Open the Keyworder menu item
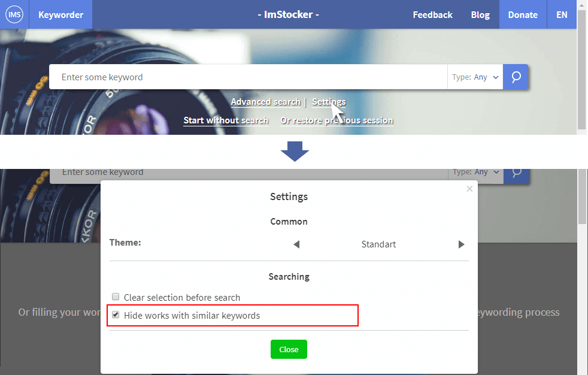 60,14
